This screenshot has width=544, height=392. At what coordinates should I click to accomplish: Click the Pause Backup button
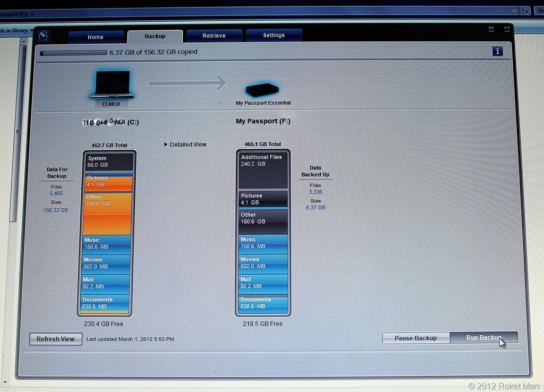point(415,338)
